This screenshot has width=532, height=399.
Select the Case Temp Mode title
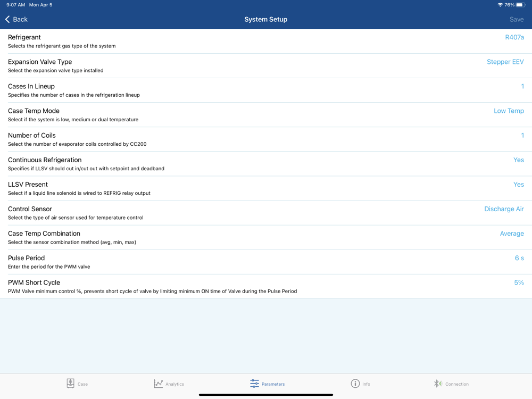pos(34,111)
